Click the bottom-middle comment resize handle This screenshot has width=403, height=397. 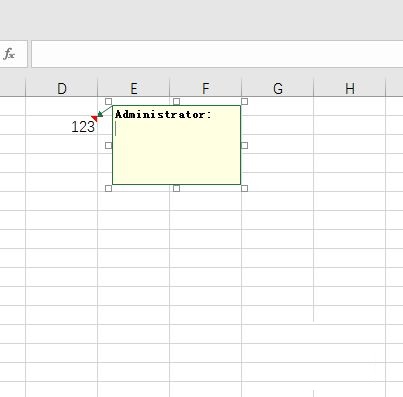coord(176,189)
